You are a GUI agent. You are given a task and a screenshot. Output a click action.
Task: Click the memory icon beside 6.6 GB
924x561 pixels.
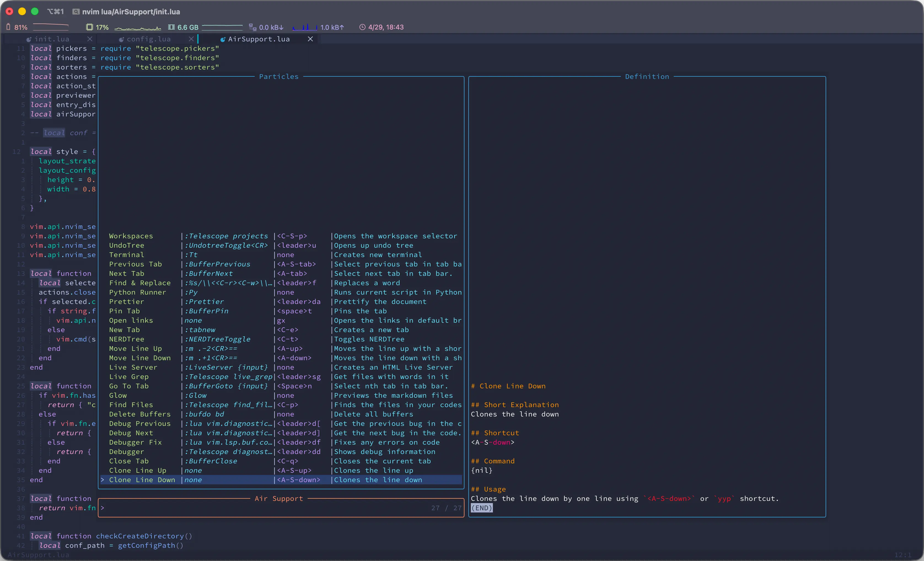point(171,27)
